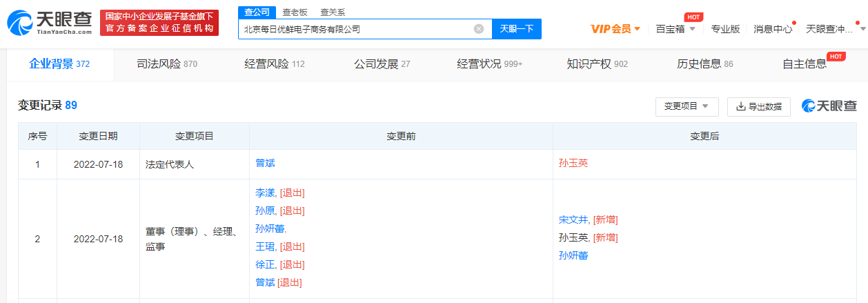This screenshot has height=303, width=868.
Task: Select the 公司发展 27 tab
Action: coord(382,64)
